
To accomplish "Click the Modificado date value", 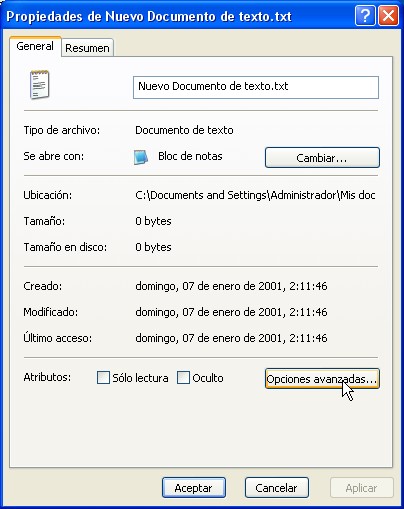I will point(231,312).
